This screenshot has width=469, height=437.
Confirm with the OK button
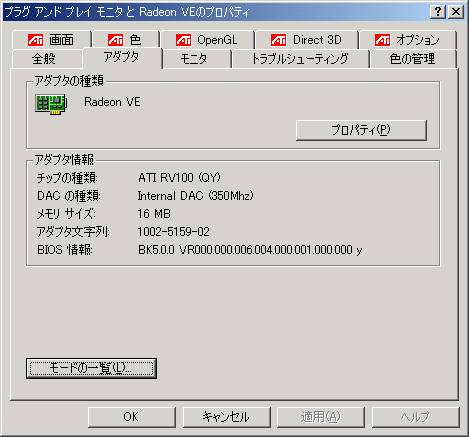click(131, 417)
